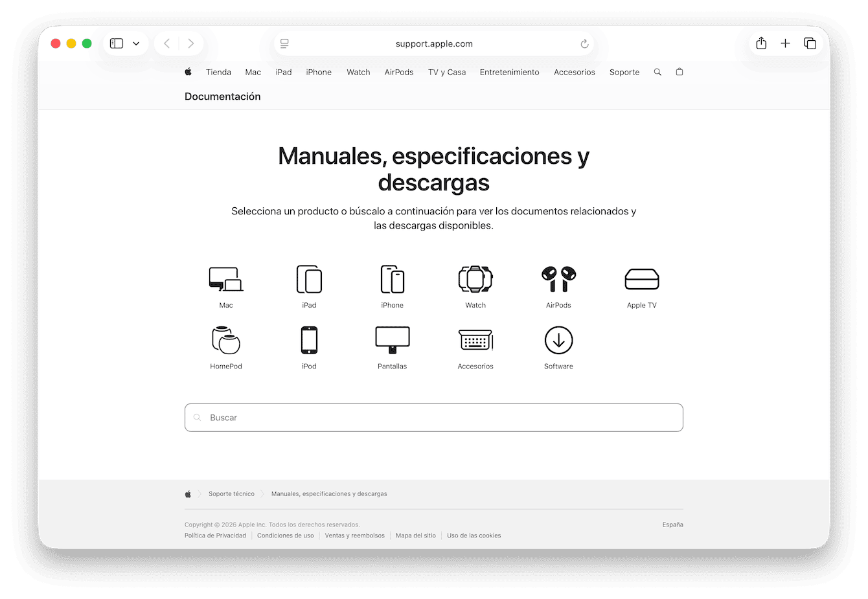Viewport: 868px width, 599px height.
Task: Open the Política de Privacidad link
Action: (x=215, y=536)
